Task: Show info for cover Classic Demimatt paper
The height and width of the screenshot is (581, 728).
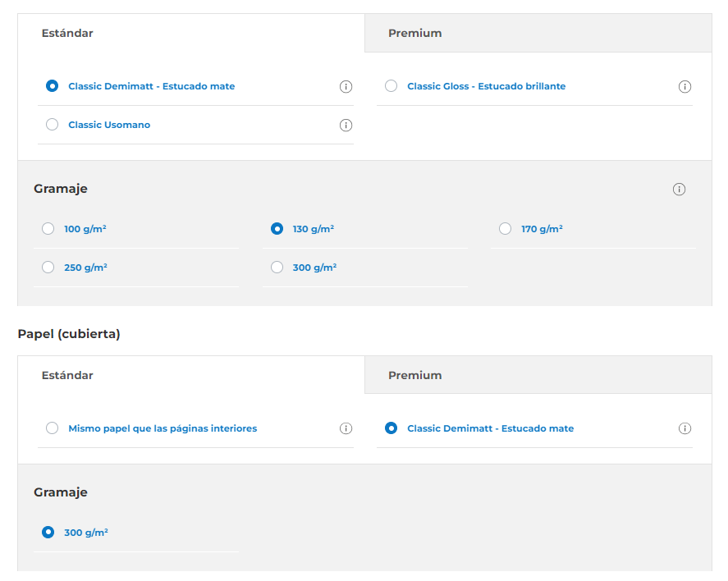Action: tap(685, 428)
